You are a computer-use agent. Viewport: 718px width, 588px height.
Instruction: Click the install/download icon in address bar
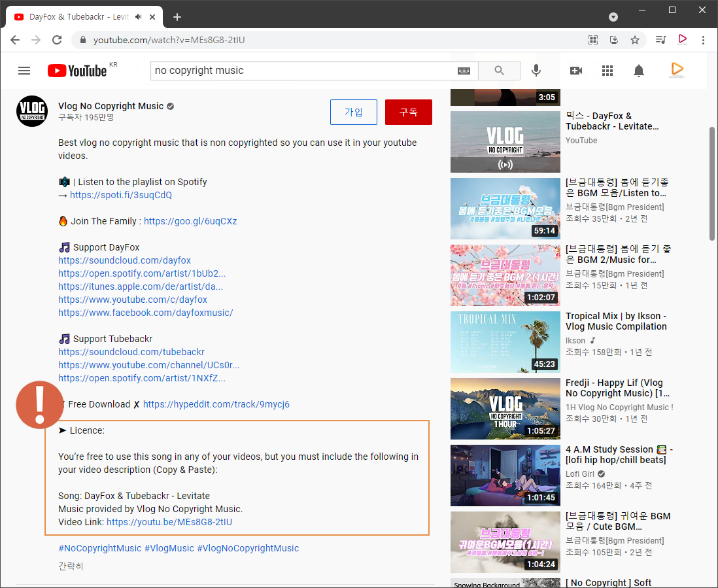(614, 40)
